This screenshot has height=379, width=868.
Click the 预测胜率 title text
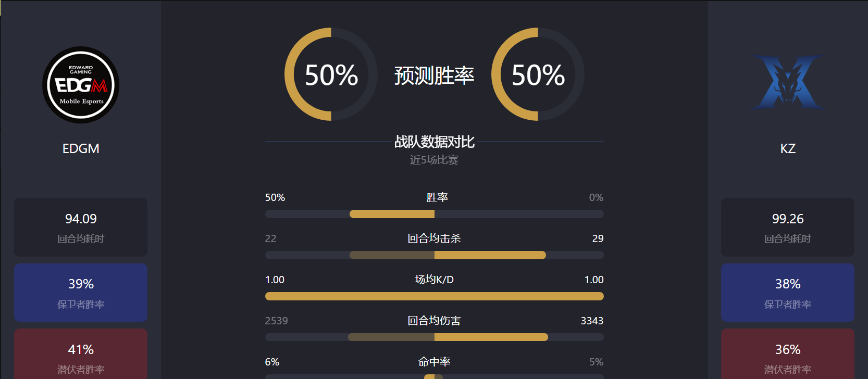pyautogui.click(x=434, y=75)
